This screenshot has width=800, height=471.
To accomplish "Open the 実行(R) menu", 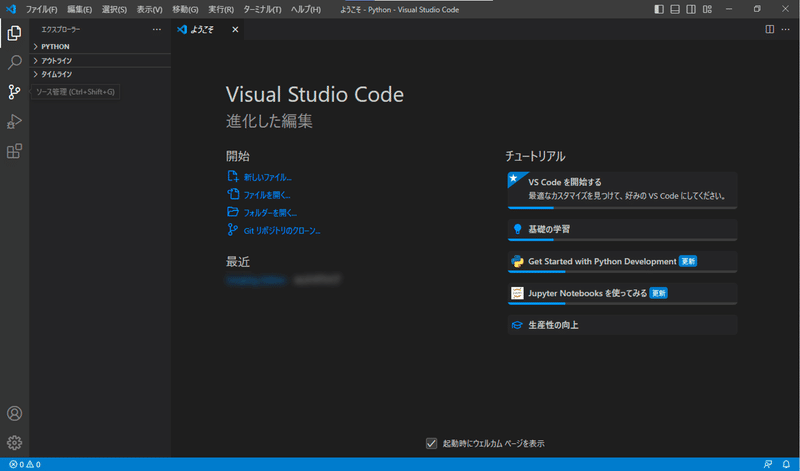I will tap(221, 9).
